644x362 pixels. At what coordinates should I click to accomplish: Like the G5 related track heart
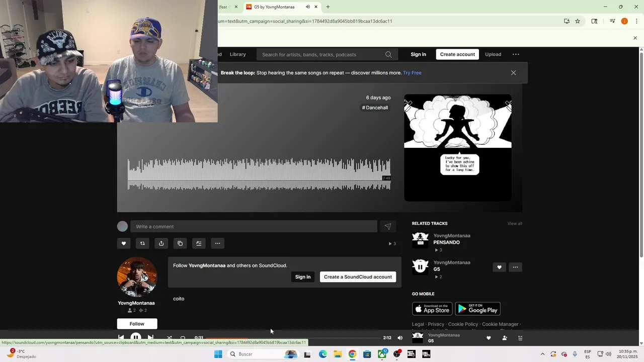point(499,267)
